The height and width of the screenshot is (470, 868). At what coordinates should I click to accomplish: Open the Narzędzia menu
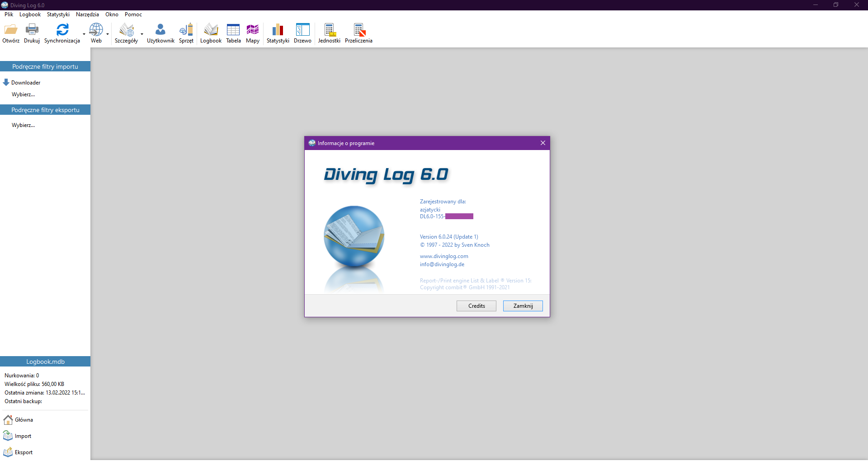[87, 14]
